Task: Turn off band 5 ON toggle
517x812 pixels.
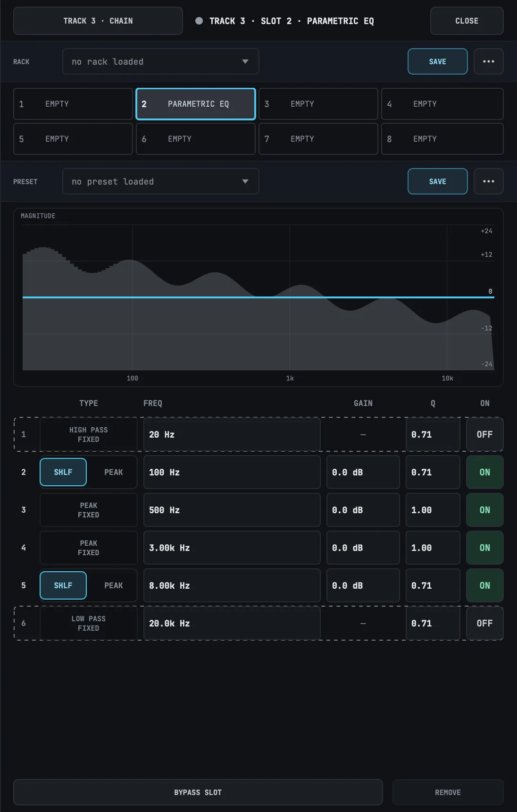Action: pyautogui.click(x=484, y=585)
